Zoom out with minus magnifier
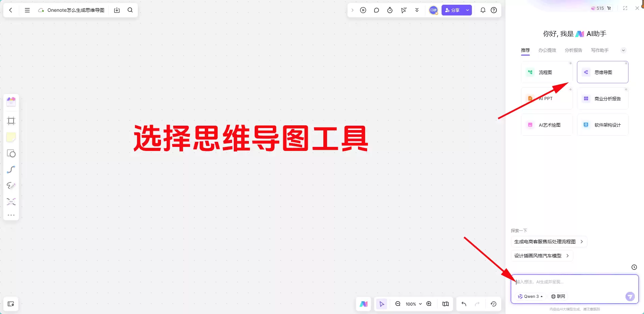The width and height of the screenshot is (644, 314). point(398,304)
